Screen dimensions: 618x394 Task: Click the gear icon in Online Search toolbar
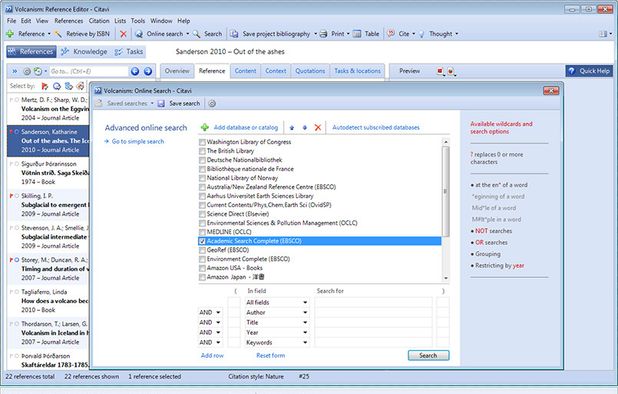[x=212, y=104]
